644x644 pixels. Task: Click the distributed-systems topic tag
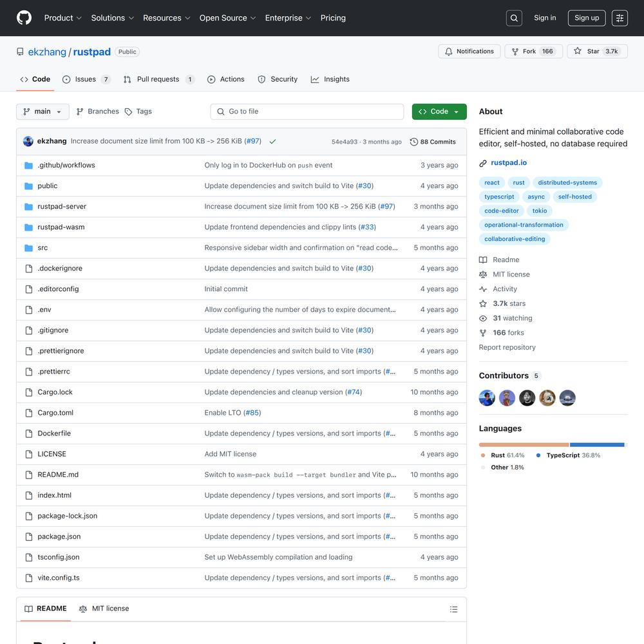click(x=567, y=183)
